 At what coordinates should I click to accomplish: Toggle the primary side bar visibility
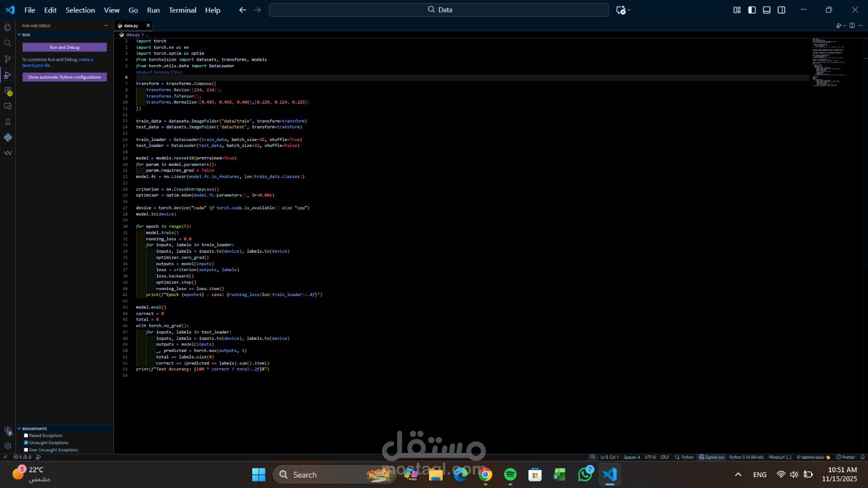752,10
